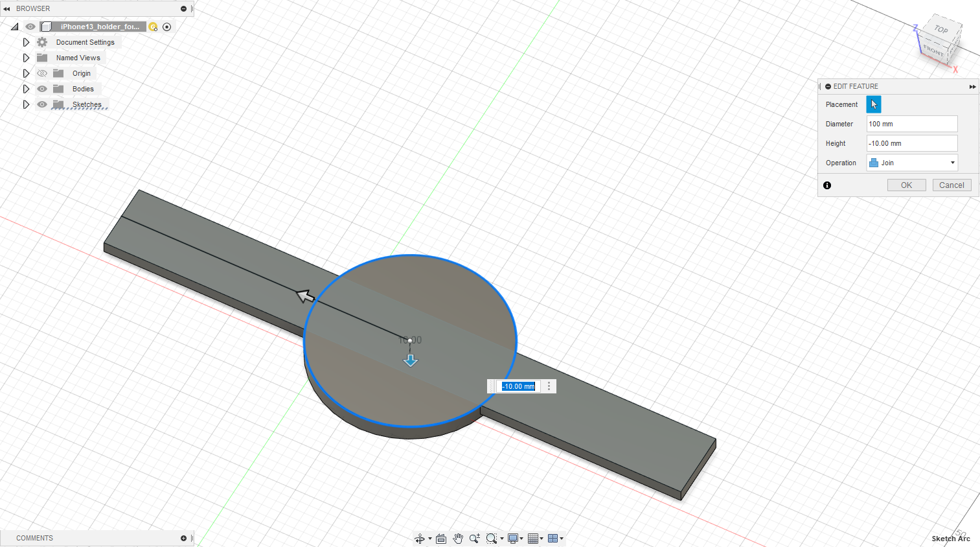Open the Orbit type dropdown arrow

coord(429,539)
